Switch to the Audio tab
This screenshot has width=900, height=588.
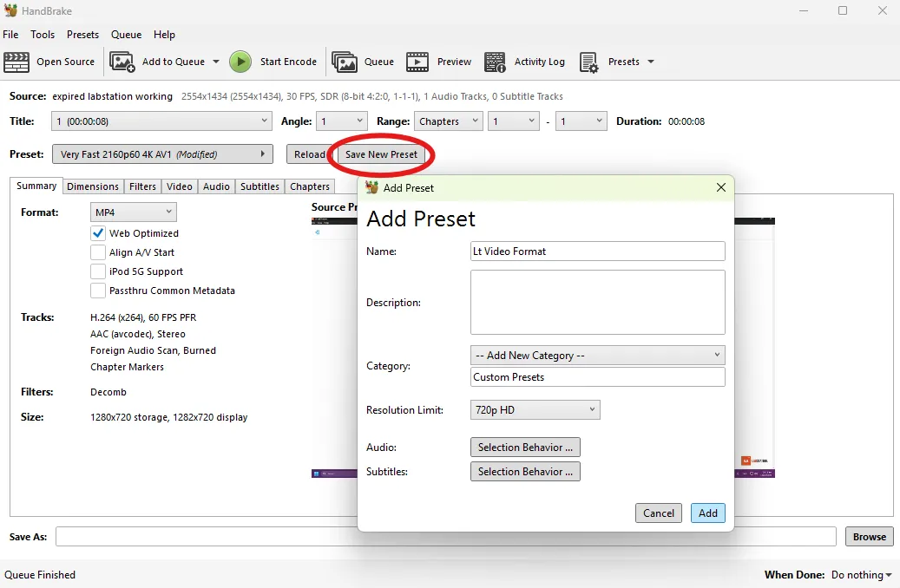(216, 186)
